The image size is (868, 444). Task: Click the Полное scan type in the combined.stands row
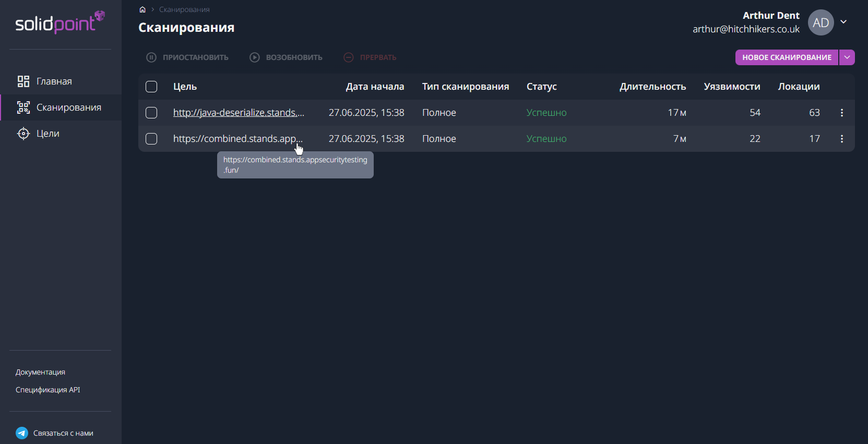(x=439, y=139)
